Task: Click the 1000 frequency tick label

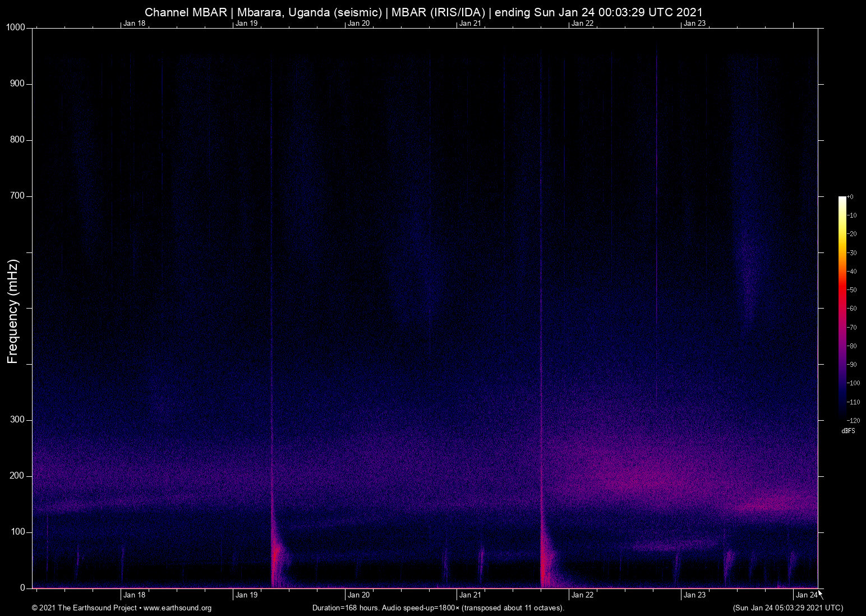Action: pos(16,26)
